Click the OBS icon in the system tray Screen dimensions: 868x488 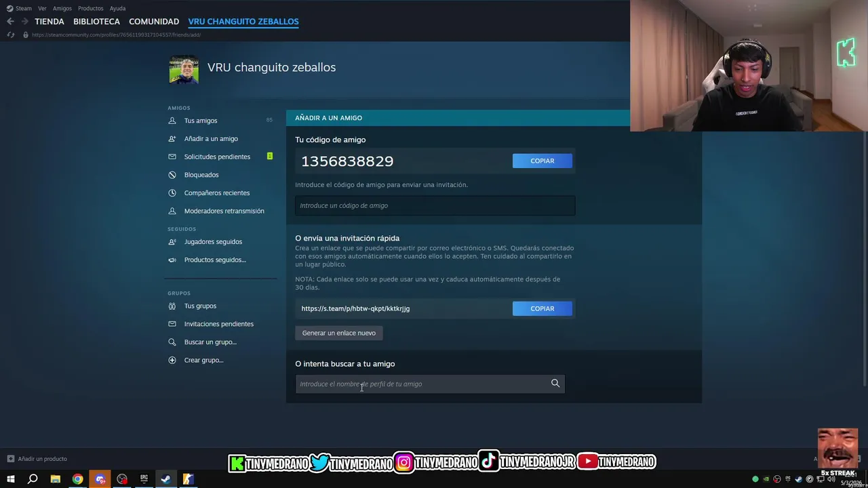tap(777, 479)
